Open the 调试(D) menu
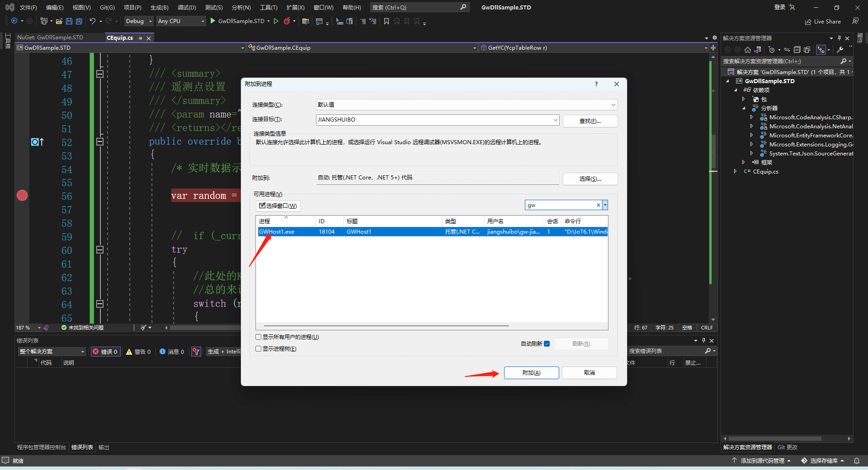The height and width of the screenshot is (470, 868). tap(186, 8)
